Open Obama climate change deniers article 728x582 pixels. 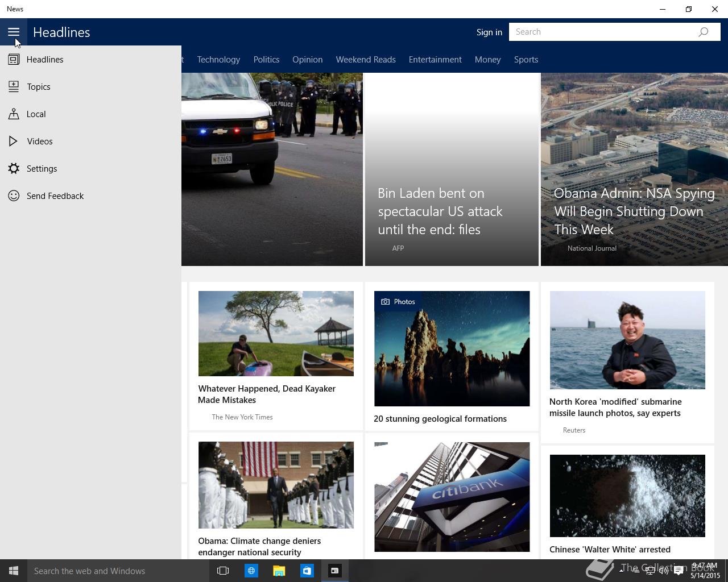tap(259, 546)
